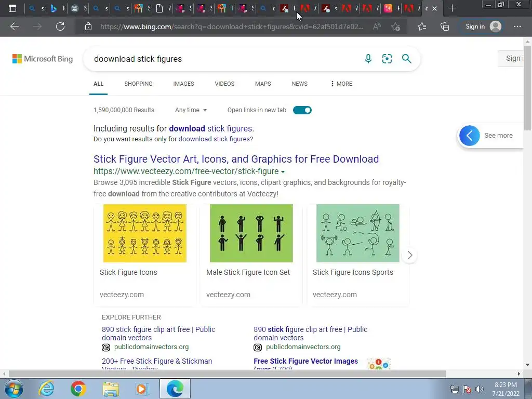Click the magnifier search button
Viewport: 532px width, 399px height.
click(406, 59)
